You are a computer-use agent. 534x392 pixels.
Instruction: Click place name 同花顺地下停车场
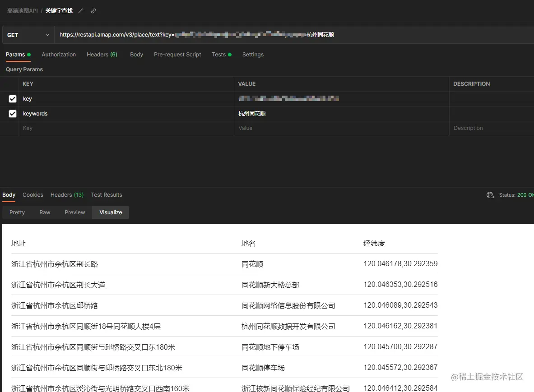[270, 347]
